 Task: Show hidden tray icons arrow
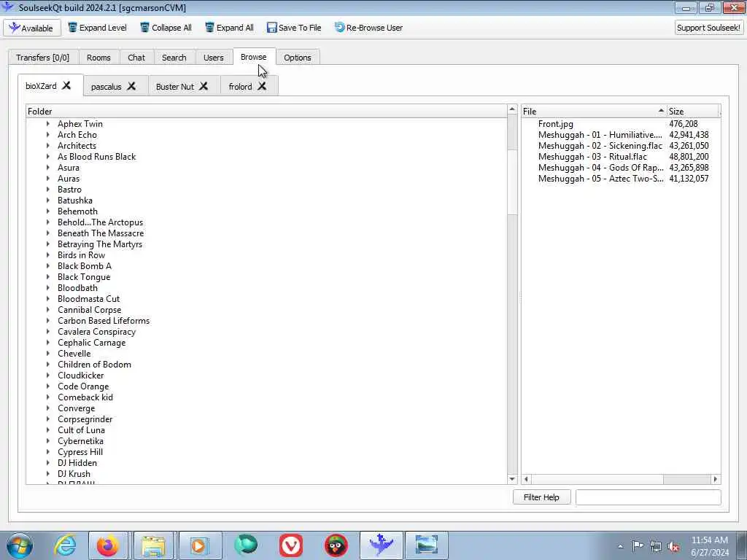pos(620,547)
